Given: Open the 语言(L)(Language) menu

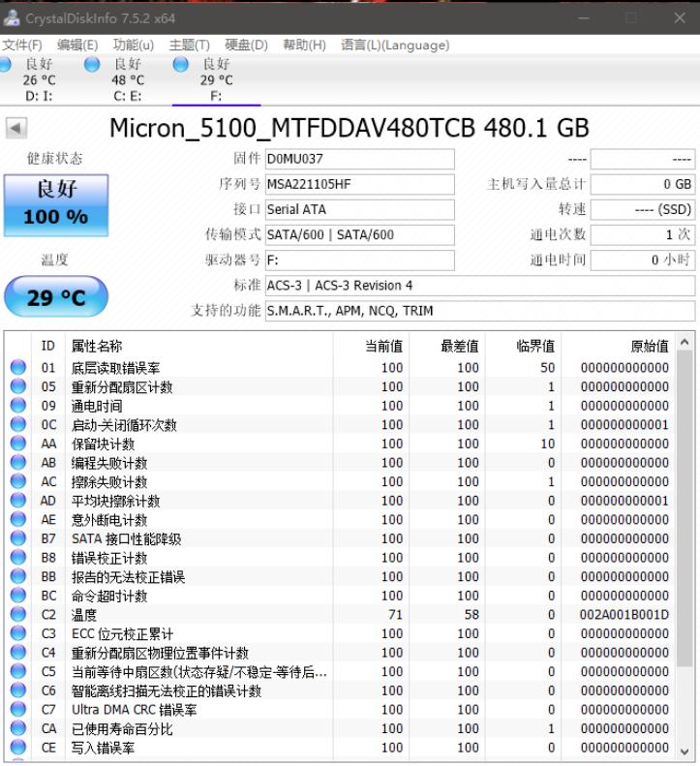Looking at the screenshot, I should pos(395,45).
